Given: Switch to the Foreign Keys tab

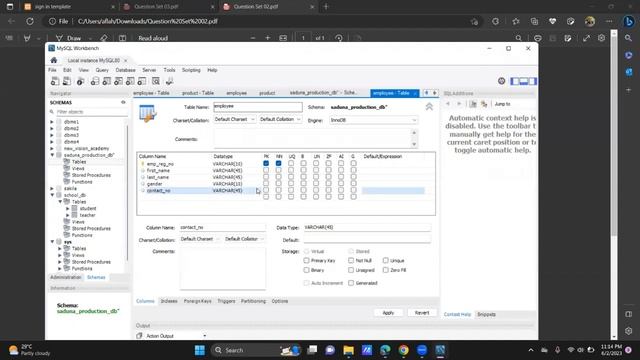Looking at the screenshot, I should tap(198, 301).
